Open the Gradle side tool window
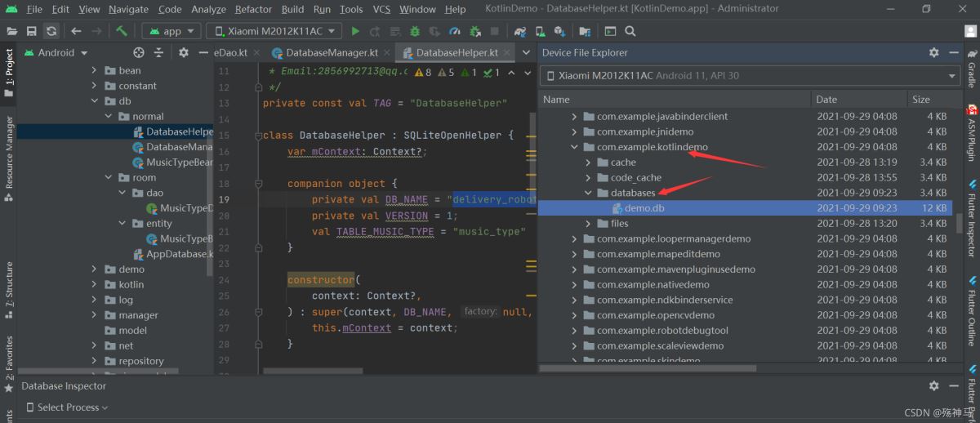The height and width of the screenshot is (423, 980). (972, 67)
